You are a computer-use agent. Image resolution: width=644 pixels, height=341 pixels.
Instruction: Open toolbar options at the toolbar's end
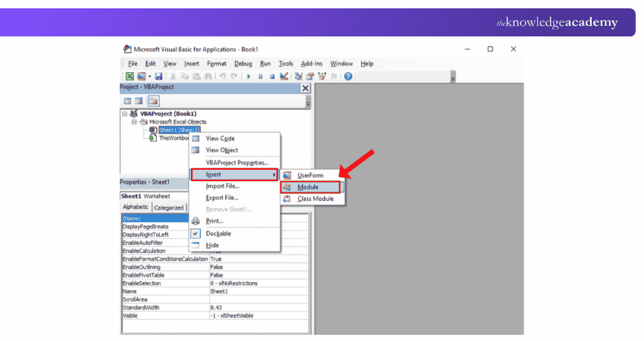point(452,77)
